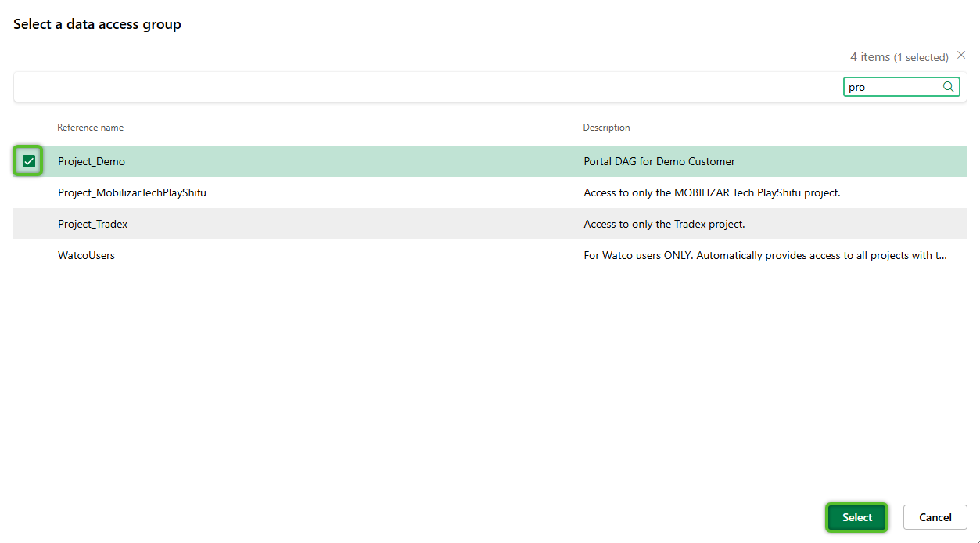Close the dialog with the X icon
This screenshot has width=980, height=543.
coord(961,56)
